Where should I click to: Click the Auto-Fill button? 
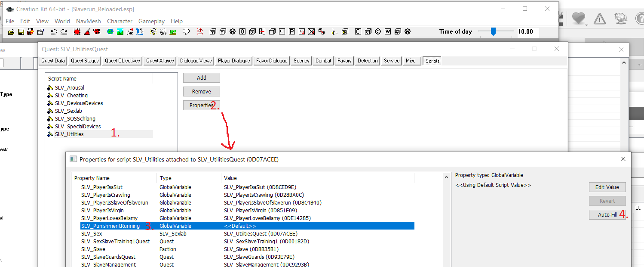607,214
